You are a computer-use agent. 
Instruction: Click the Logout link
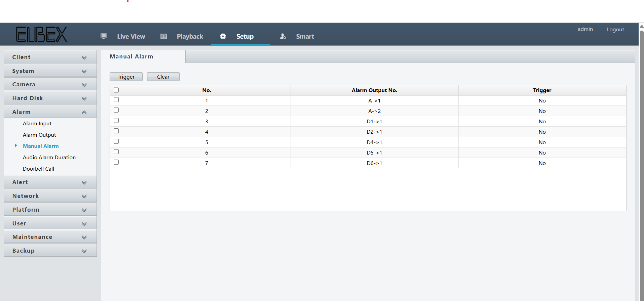(615, 30)
